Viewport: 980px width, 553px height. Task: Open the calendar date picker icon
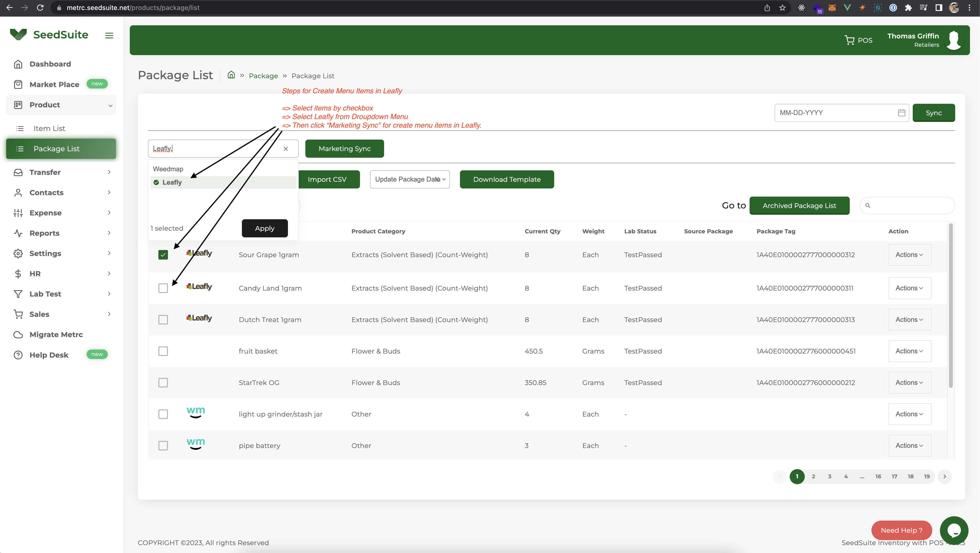coord(901,113)
